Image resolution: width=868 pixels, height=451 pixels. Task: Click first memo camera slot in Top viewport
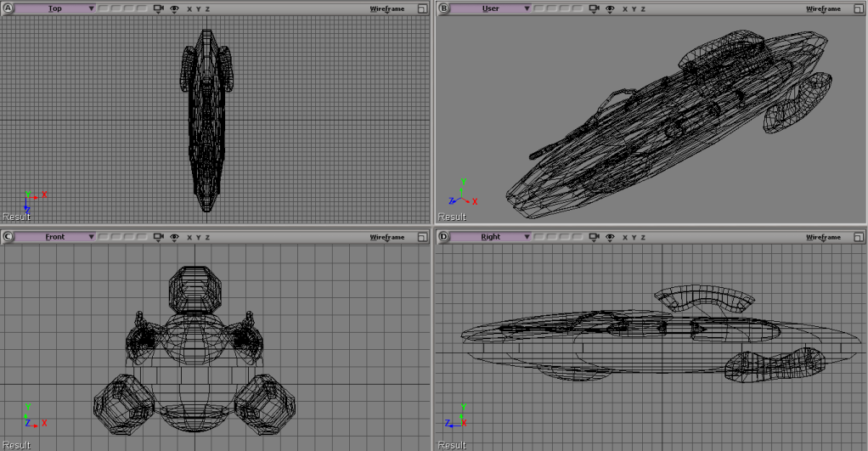[x=104, y=8]
